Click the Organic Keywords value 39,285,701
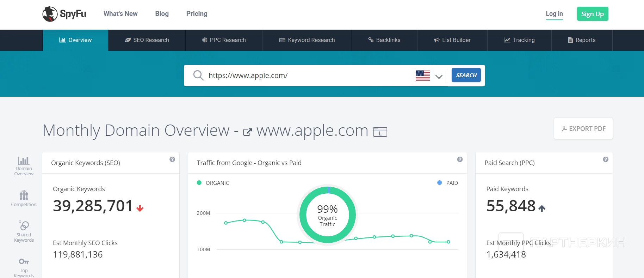644x278 pixels. [93, 206]
